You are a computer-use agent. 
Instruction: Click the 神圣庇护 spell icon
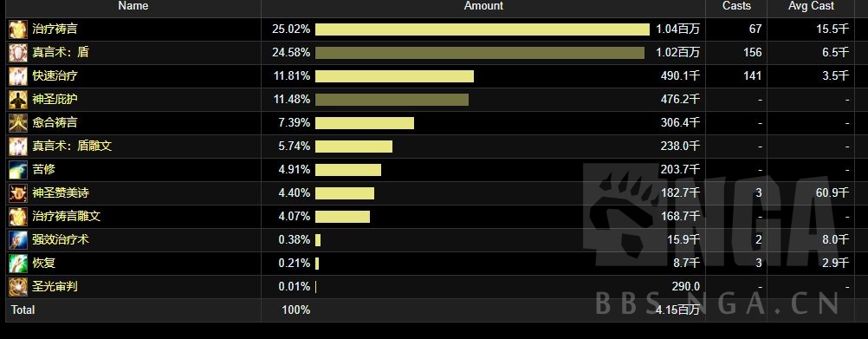pyautogui.click(x=17, y=100)
